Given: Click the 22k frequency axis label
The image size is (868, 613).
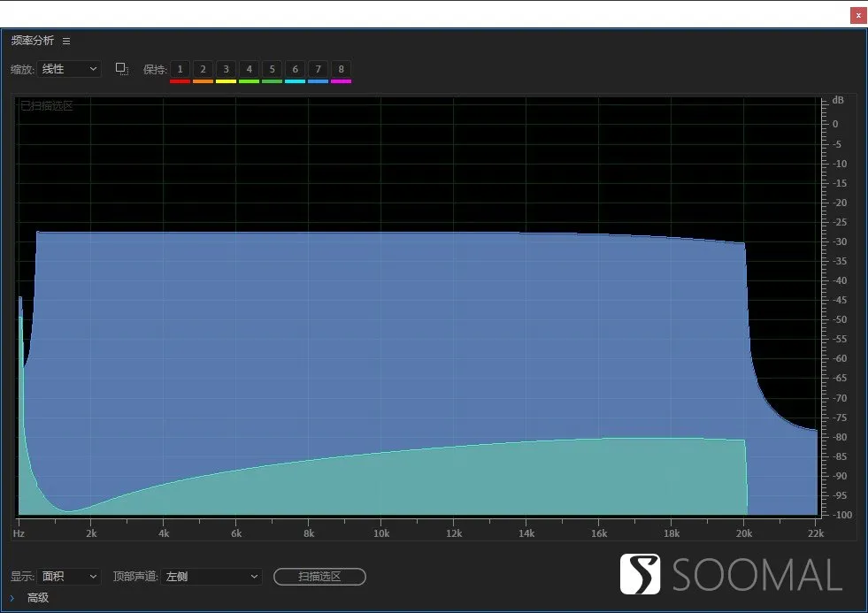Looking at the screenshot, I should [816, 533].
